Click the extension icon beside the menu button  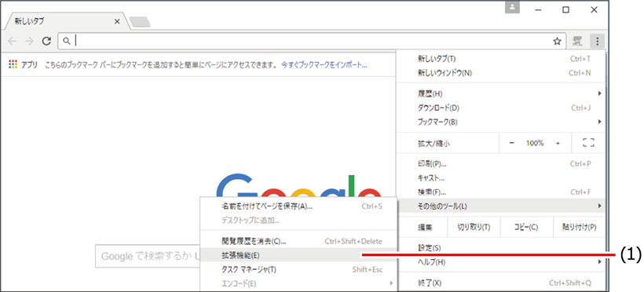(x=578, y=41)
